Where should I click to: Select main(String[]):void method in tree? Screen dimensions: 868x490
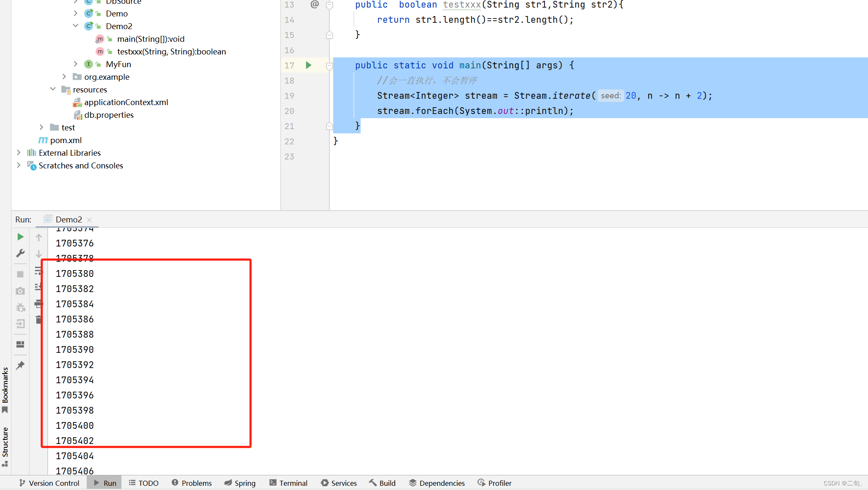point(151,39)
